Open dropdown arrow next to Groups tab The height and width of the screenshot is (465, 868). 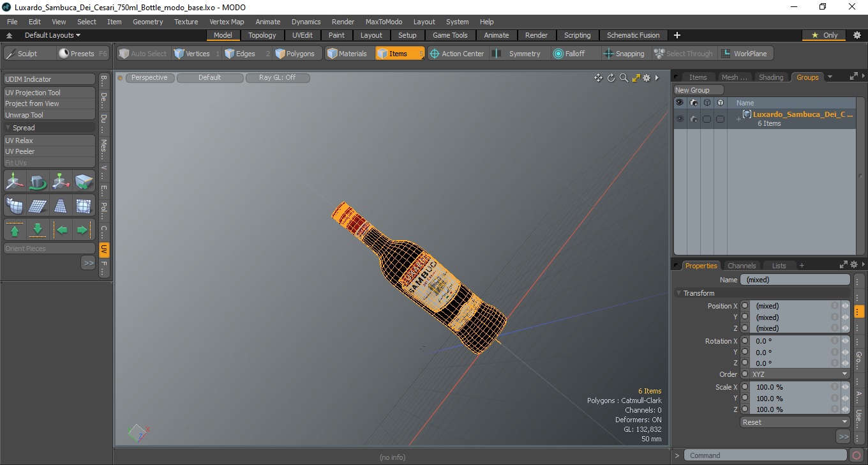[830, 77]
